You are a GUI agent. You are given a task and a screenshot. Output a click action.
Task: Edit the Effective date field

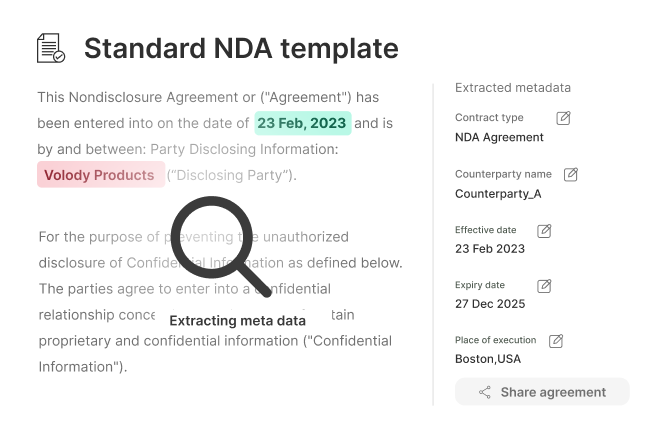click(544, 231)
